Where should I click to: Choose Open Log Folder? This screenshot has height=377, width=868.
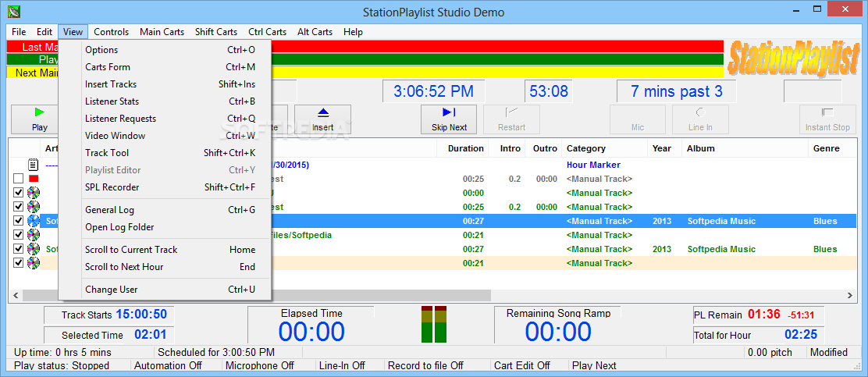(165, 227)
